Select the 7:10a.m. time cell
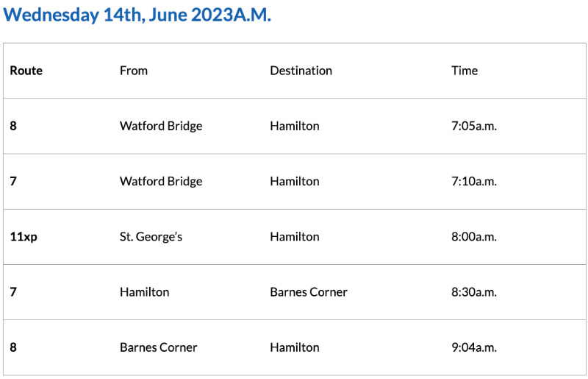This screenshot has height=379, width=588. click(474, 181)
